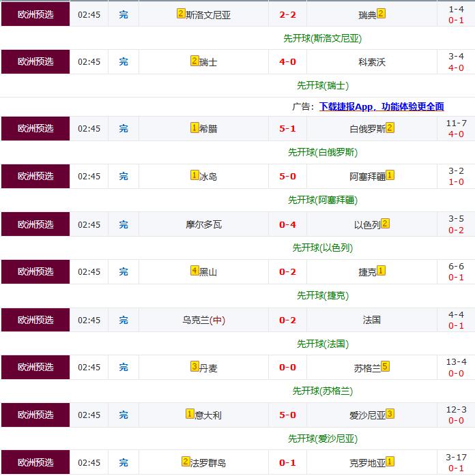The image size is (475, 476).
Task: Select away team 苏格兰
Action: pyautogui.click(x=367, y=368)
